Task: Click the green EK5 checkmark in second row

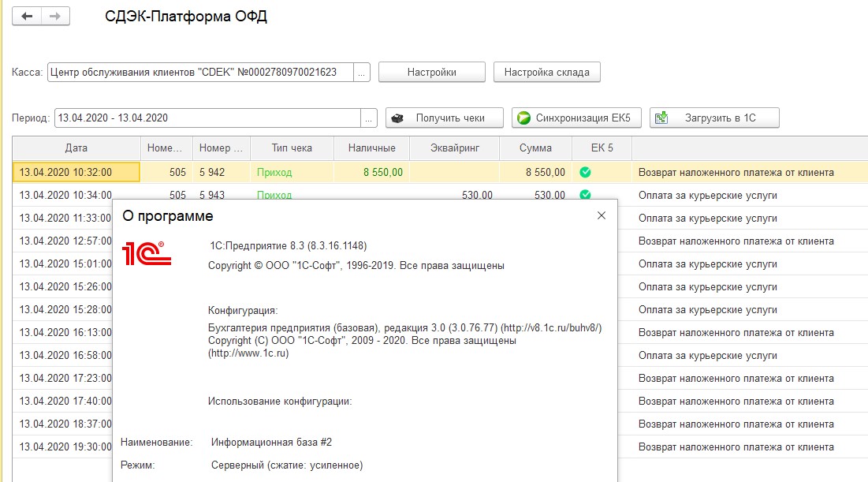Action: (585, 195)
